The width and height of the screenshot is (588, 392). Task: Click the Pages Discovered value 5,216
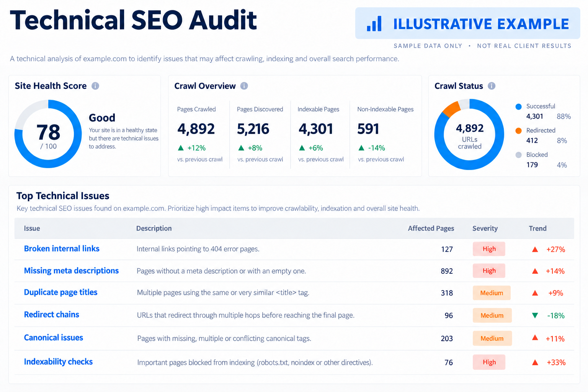tap(253, 129)
